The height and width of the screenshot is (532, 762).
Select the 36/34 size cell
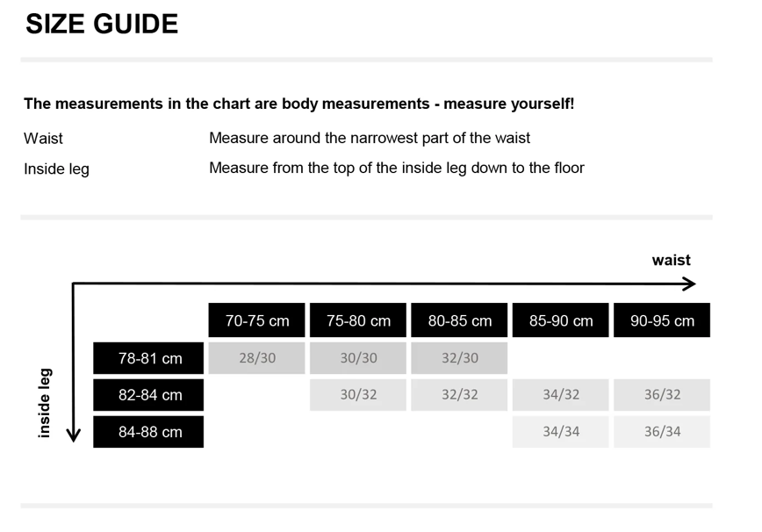tap(662, 432)
